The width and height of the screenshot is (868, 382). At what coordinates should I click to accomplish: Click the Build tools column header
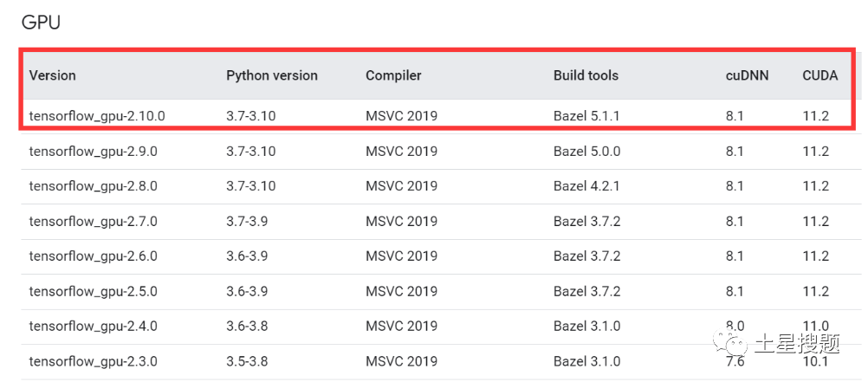tap(586, 75)
